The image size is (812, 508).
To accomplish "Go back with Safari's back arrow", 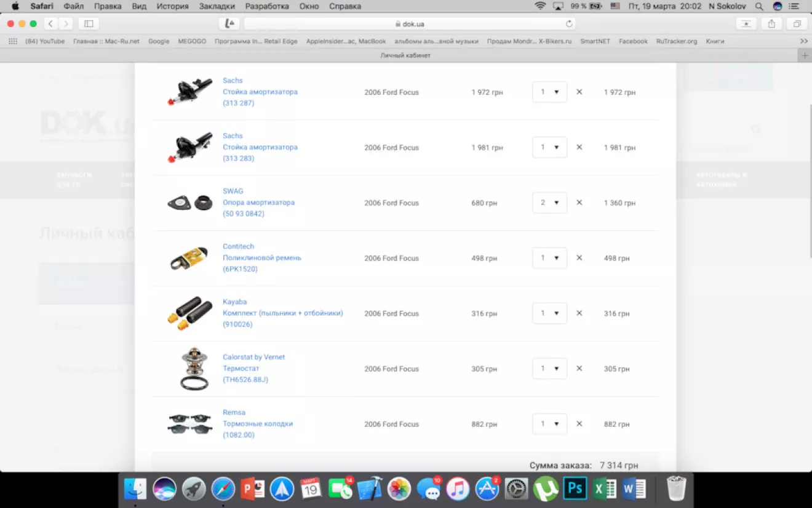I will (50, 24).
